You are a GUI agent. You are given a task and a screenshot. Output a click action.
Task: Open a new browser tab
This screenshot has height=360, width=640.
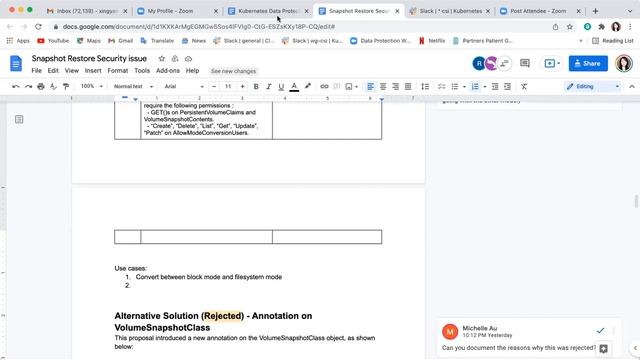pos(596,11)
